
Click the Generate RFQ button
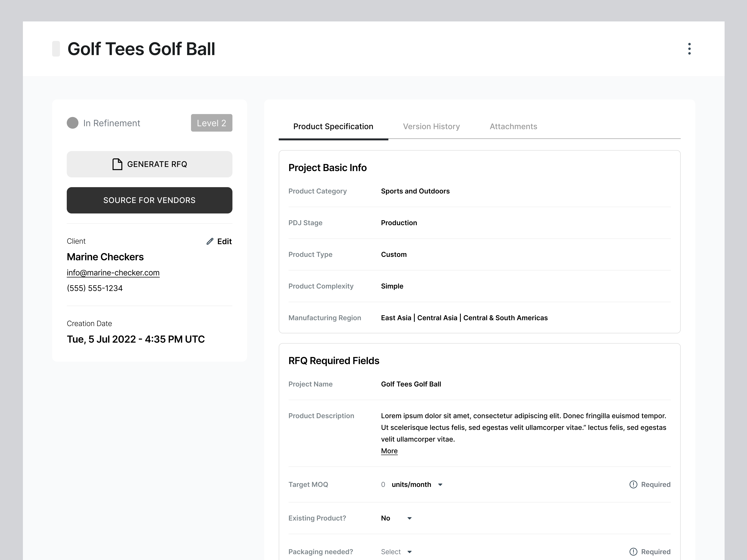[x=149, y=164]
